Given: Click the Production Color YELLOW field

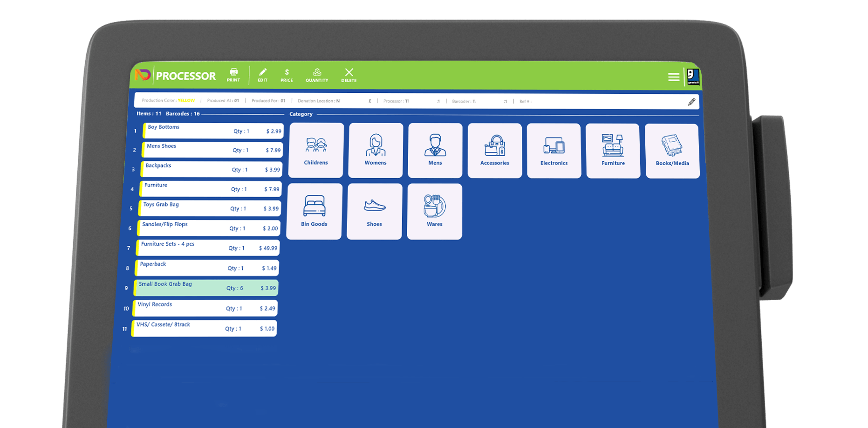Looking at the screenshot, I should 168,100.
